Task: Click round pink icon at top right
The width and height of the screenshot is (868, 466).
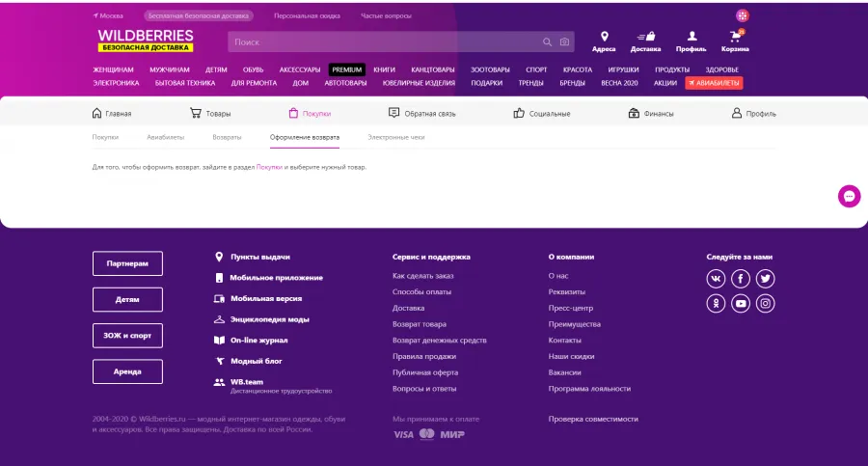Action: tap(743, 15)
